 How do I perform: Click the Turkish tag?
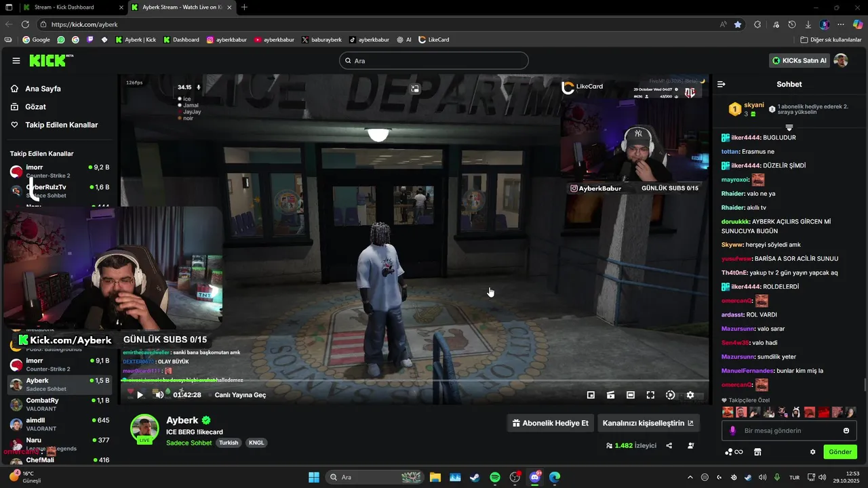pyautogui.click(x=229, y=443)
